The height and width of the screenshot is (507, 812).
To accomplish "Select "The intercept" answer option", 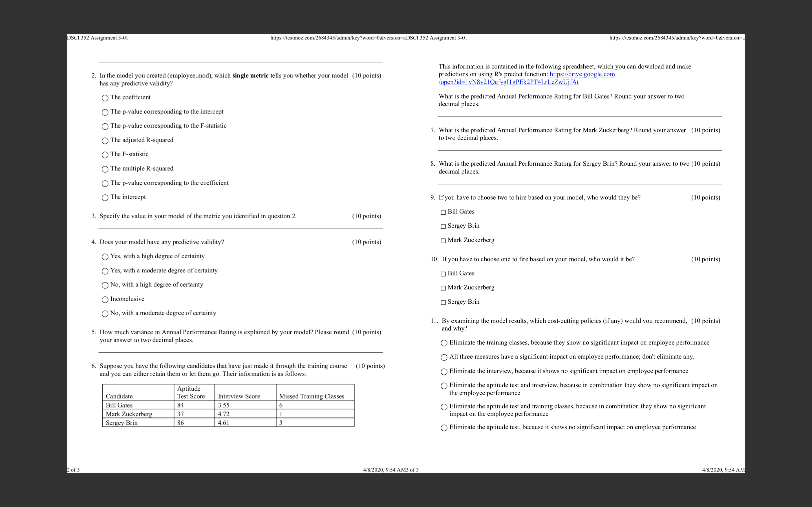I will [105, 197].
